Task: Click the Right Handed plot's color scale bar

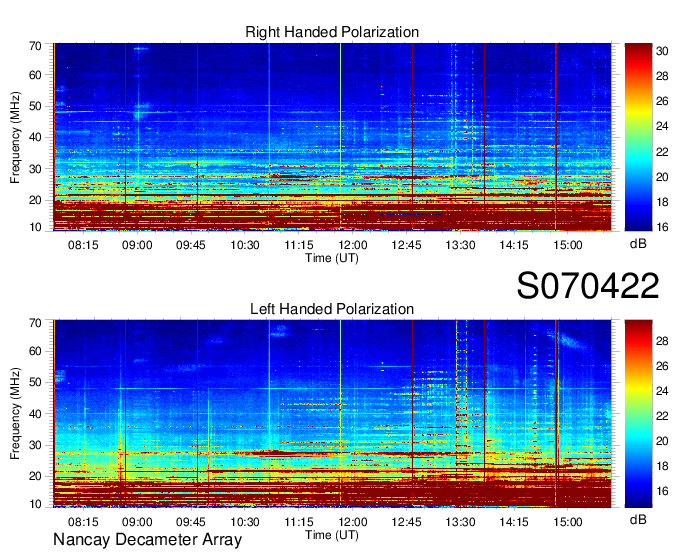Action: [x=638, y=137]
